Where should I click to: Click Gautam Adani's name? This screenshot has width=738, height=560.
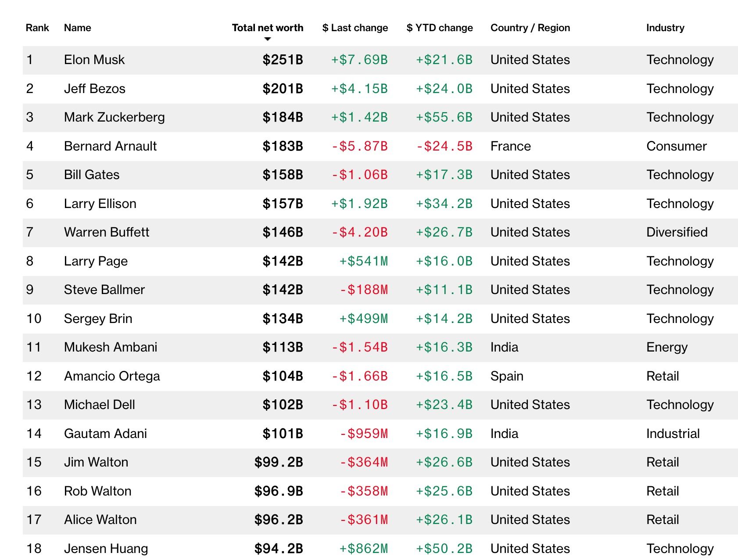tap(105, 434)
